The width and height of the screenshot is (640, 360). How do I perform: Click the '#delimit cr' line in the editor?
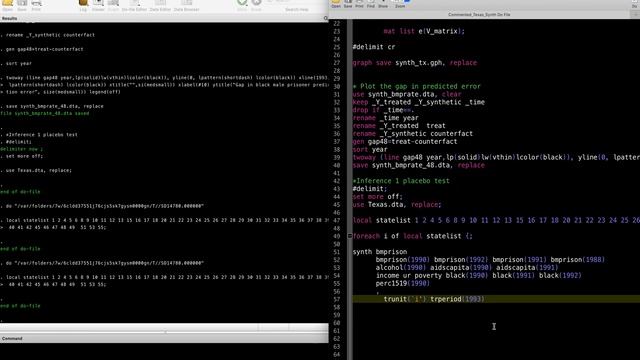[x=374, y=47]
